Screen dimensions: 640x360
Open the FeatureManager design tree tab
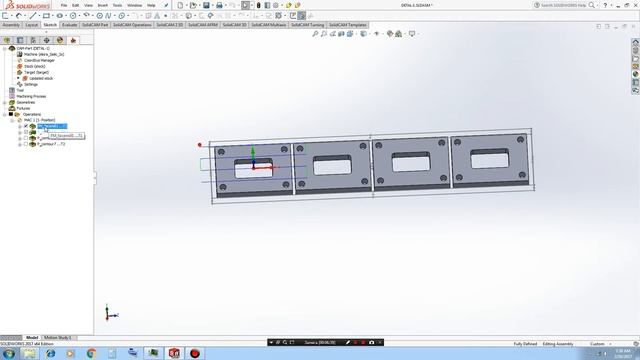coord(7,40)
